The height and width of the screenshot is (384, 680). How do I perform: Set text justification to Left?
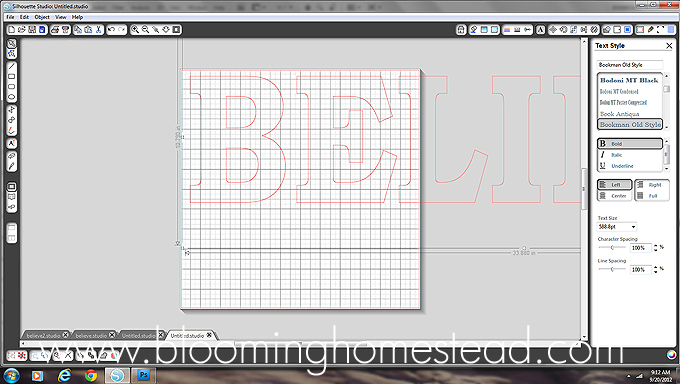615,184
